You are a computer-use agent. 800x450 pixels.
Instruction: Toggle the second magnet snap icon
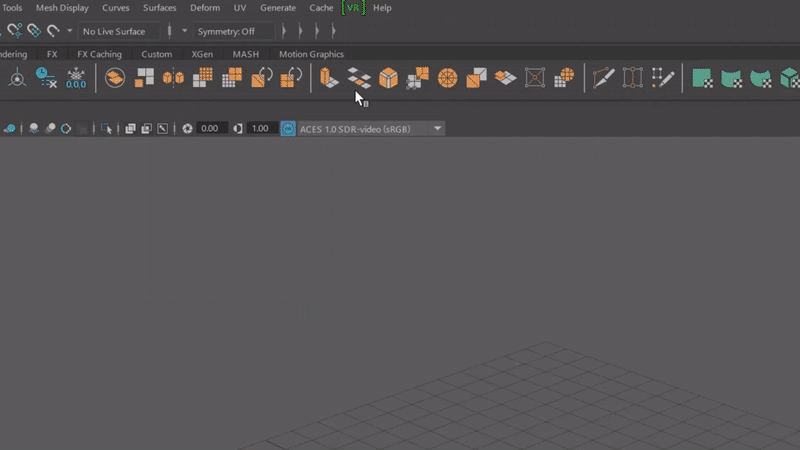point(34,31)
